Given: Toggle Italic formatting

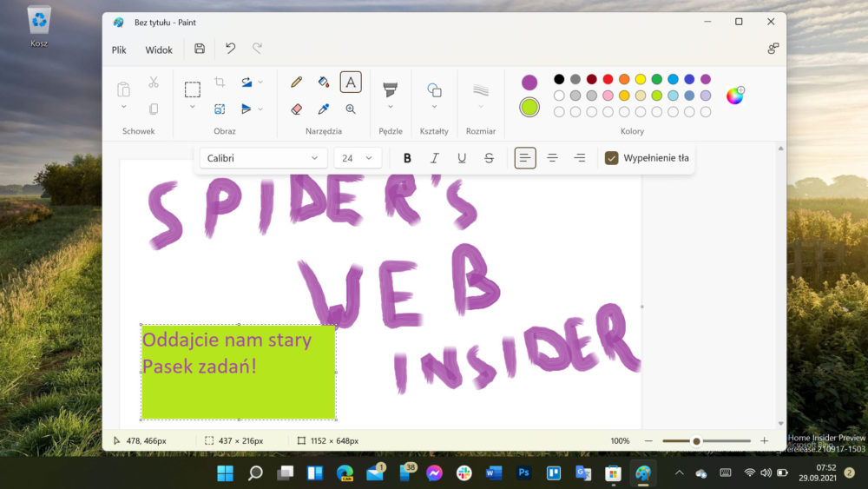Looking at the screenshot, I should (435, 158).
